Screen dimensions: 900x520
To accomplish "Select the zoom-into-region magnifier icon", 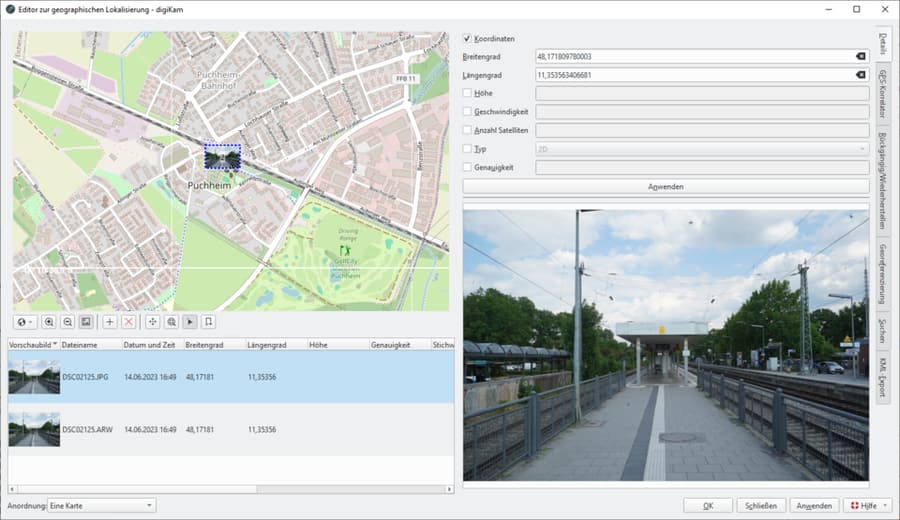I will tap(172, 322).
